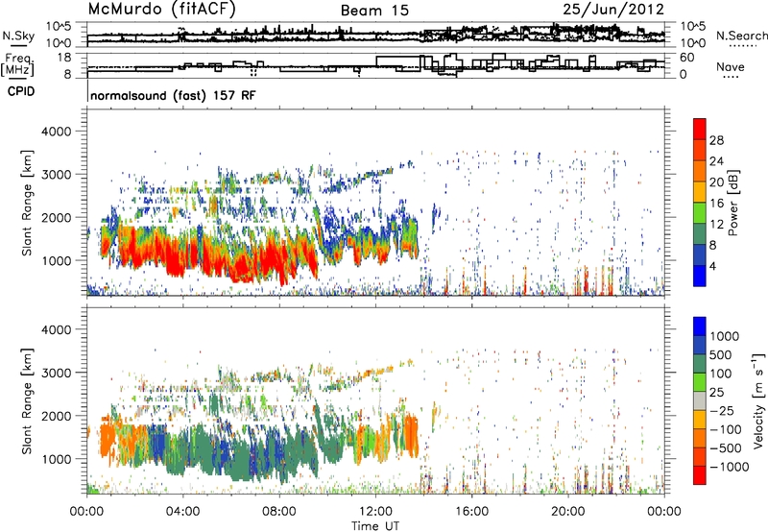Click the '4' power colorbar tick value
The width and height of the screenshot is (768, 532).
tap(712, 266)
